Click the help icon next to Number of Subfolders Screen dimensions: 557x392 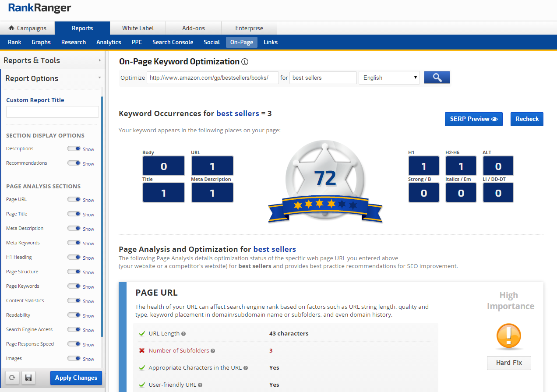coord(213,351)
